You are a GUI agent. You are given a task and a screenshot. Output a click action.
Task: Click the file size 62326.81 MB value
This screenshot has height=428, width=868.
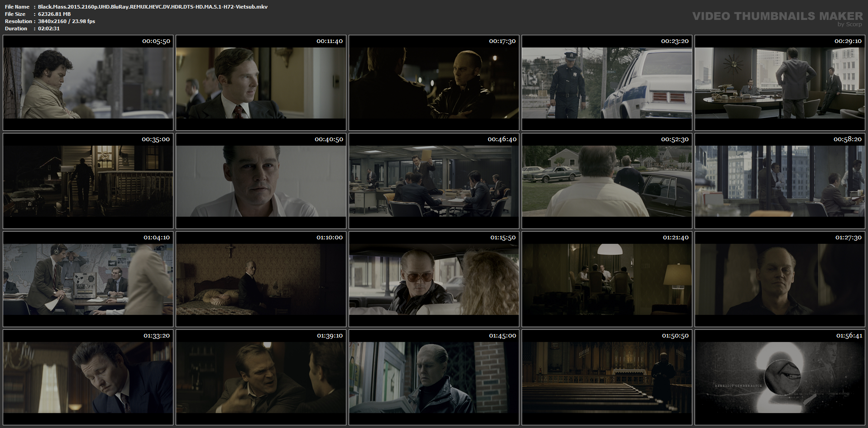tap(54, 14)
